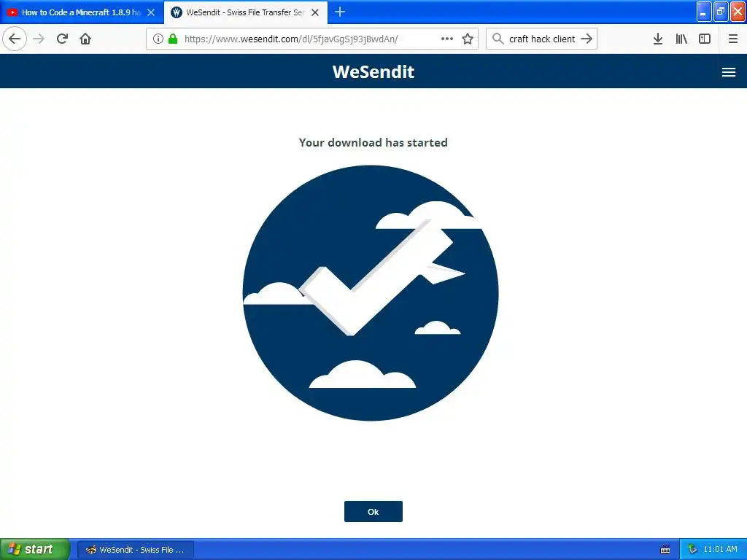747x560 pixels.
Task: Select WeSendit window in the taskbar
Action: coord(135,550)
